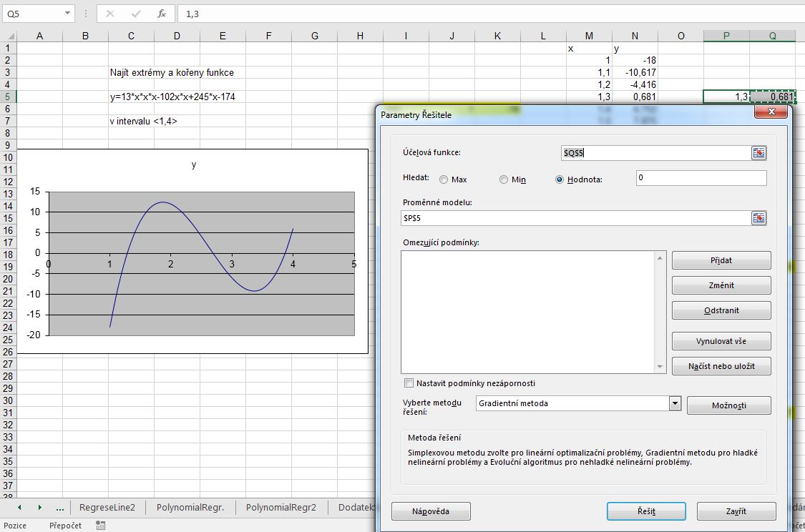Click the Přepočet status bar label
This screenshot has height=532, width=805.
pos(65,526)
